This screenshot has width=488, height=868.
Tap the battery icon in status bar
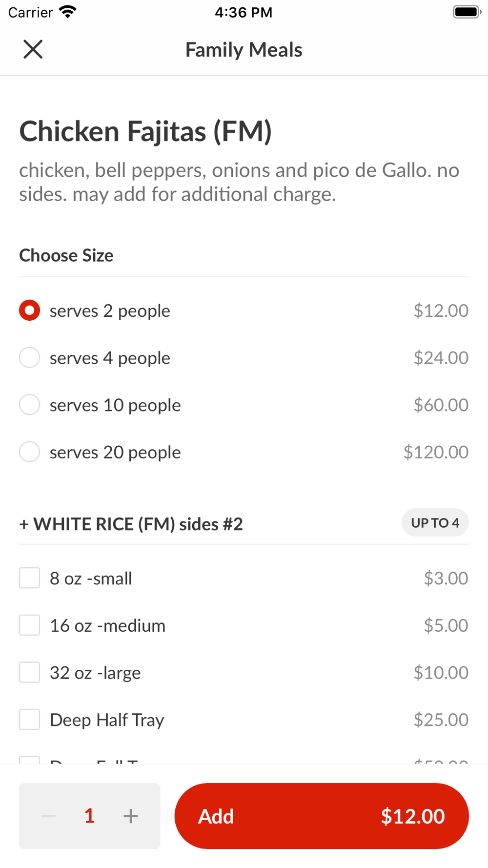(x=467, y=12)
